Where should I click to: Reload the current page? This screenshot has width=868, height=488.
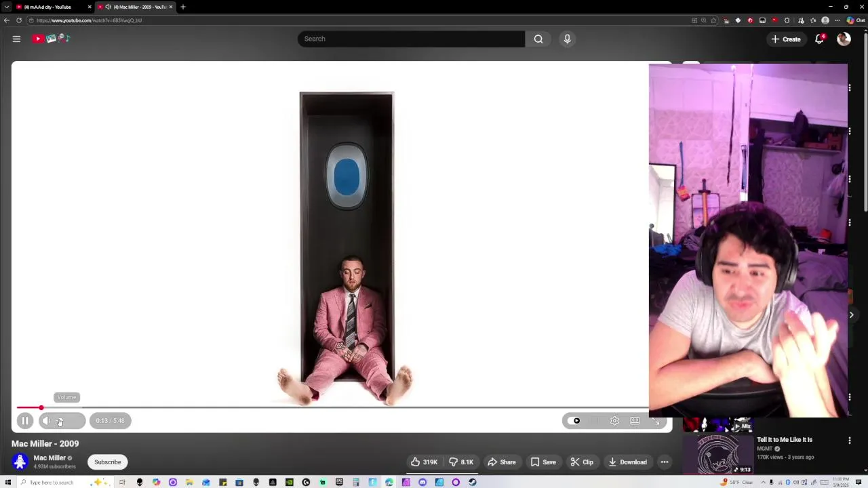click(x=19, y=20)
